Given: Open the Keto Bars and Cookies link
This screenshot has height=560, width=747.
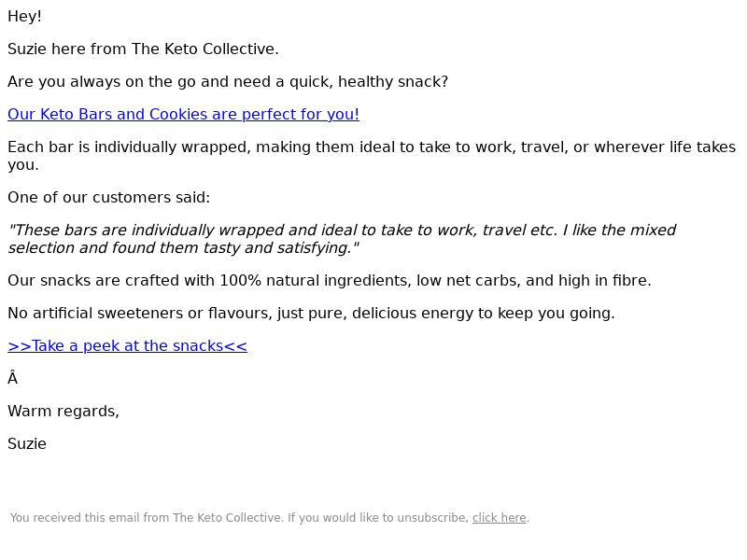Looking at the screenshot, I should pyautogui.click(x=183, y=115).
